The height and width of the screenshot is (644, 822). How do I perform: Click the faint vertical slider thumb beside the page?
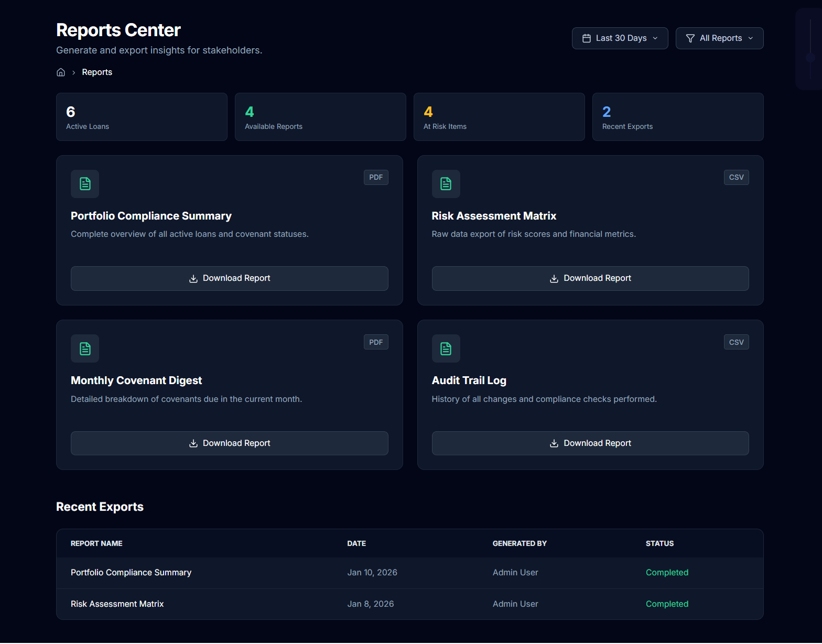pos(810,58)
